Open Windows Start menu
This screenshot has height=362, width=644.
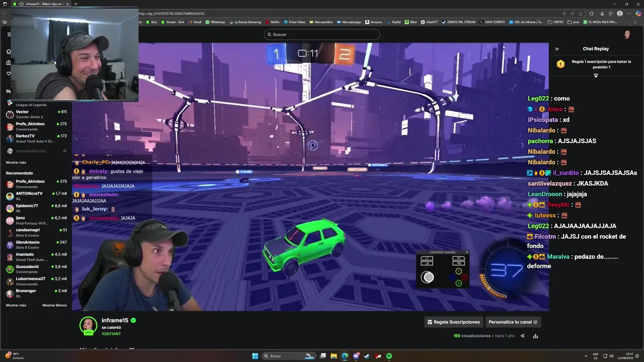255,356
